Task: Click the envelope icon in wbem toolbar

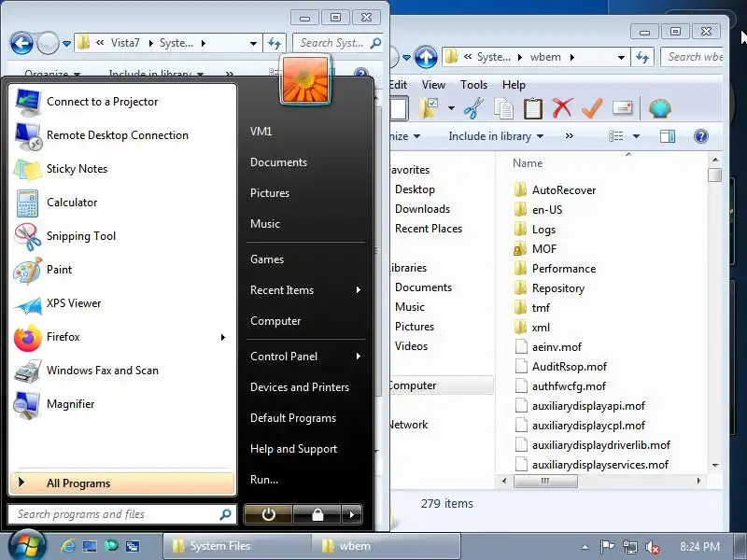Action: [x=622, y=108]
